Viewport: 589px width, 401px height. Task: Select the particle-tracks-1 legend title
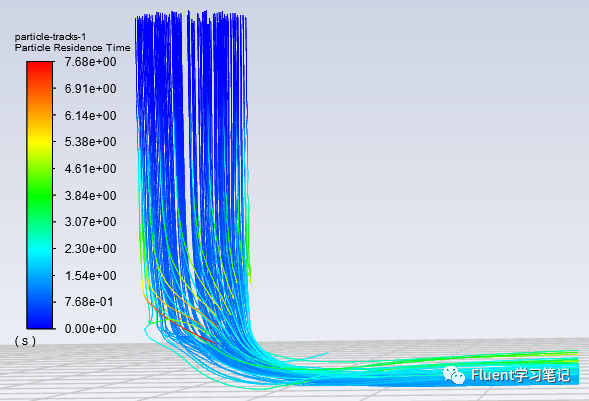[50, 37]
